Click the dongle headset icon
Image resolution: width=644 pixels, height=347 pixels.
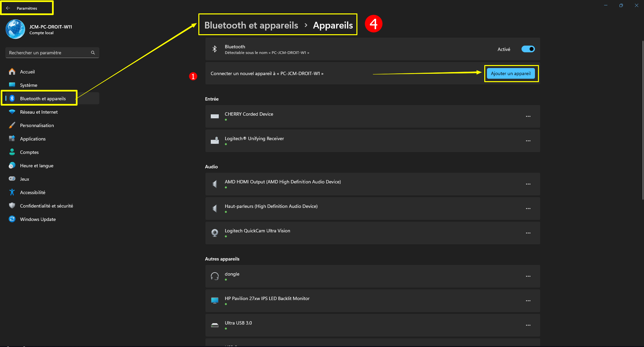click(x=215, y=276)
